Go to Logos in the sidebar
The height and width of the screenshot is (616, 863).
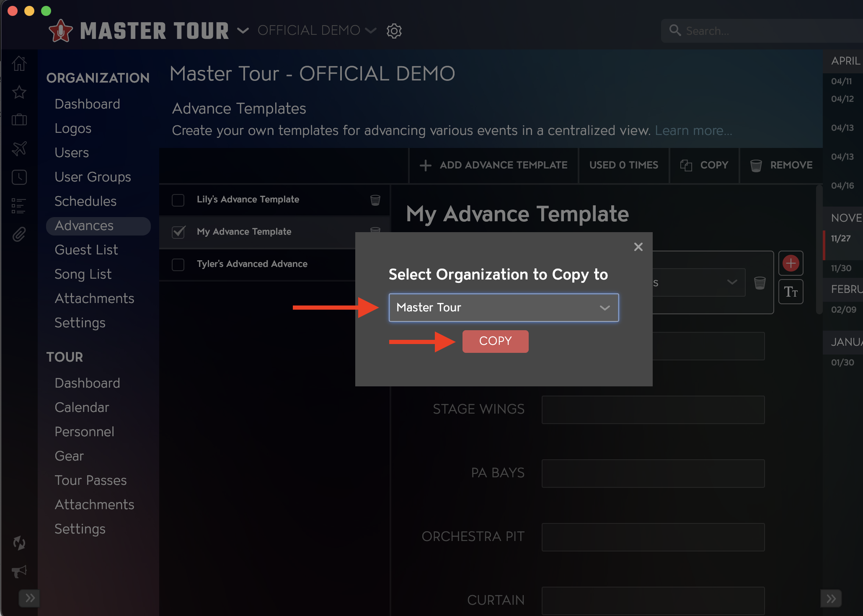[x=73, y=128]
